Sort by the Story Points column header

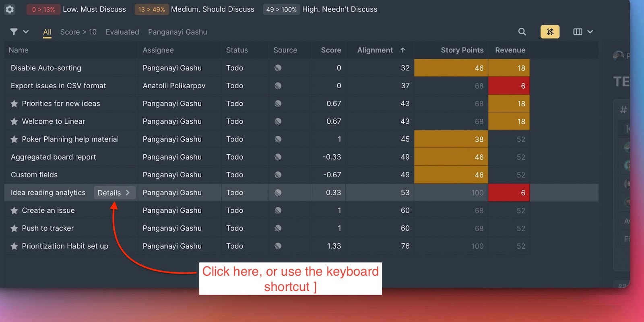coord(462,50)
